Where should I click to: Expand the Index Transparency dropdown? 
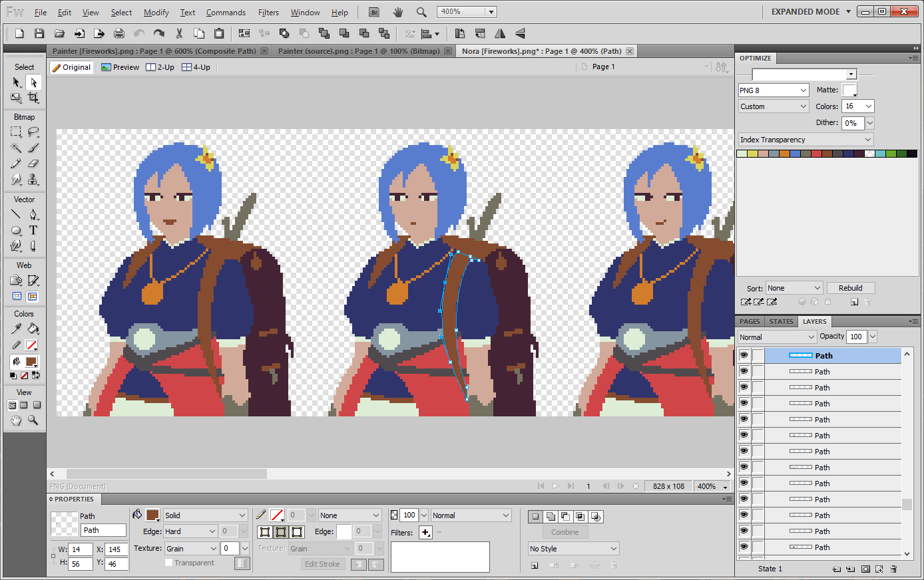pyautogui.click(x=806, y=140)
